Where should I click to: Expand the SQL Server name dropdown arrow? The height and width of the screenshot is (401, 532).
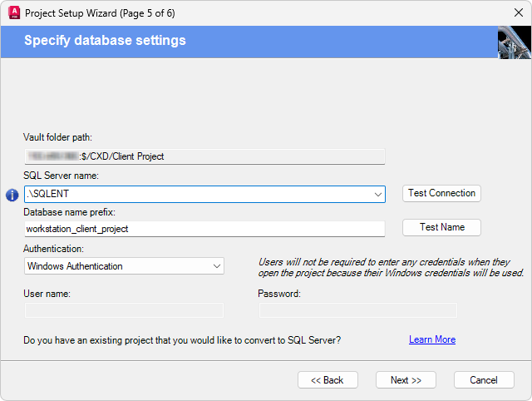click(378, 194)
